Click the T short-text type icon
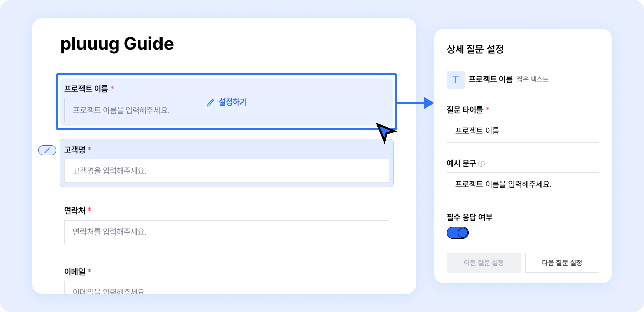This screenshot has width=644, height=312. coord(456,80)
